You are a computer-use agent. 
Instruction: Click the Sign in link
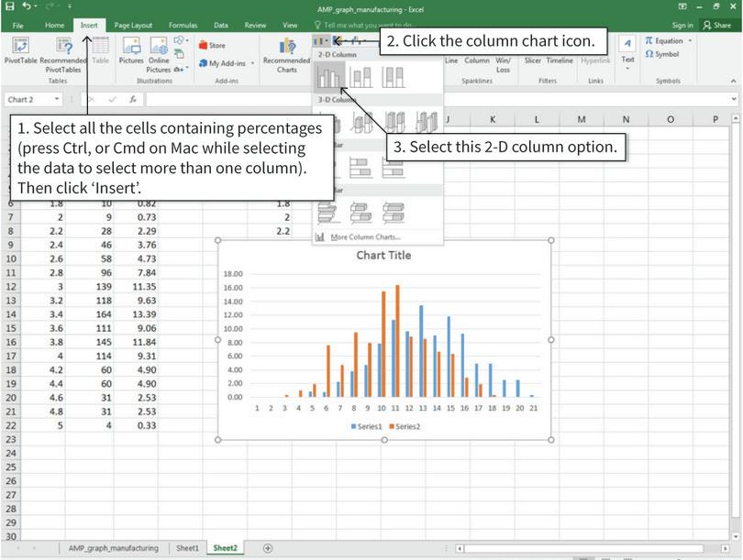point(682,25)
